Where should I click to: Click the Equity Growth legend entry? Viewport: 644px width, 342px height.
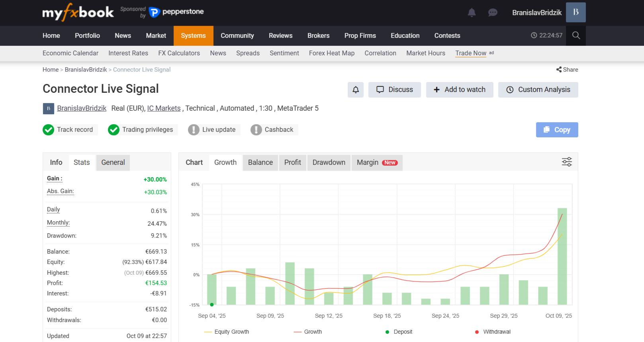pyautogui.click(x=226, y=332)
